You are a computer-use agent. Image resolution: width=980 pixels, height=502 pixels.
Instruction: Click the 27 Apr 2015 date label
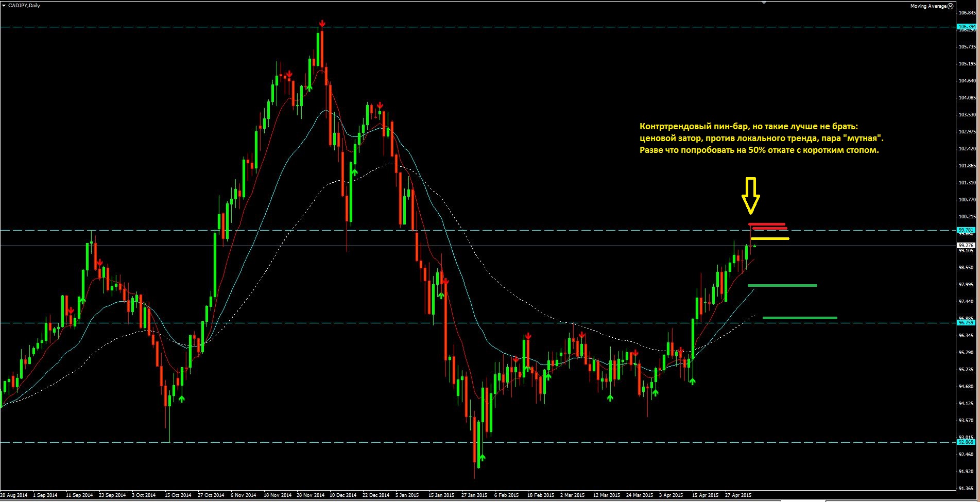point(738,495)
